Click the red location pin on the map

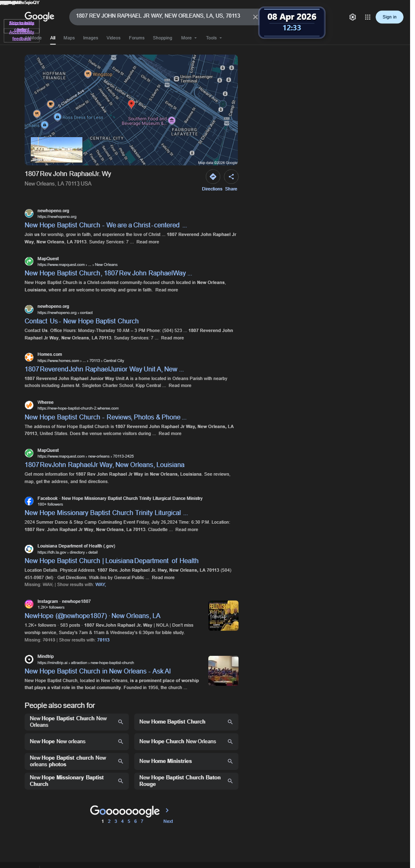131,104
